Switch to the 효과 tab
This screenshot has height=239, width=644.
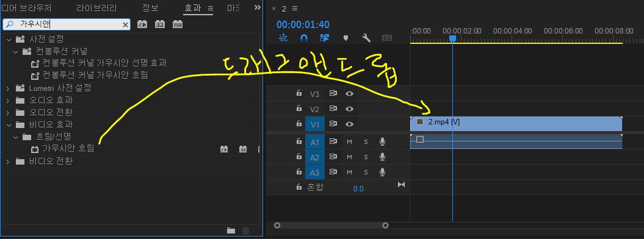point(193,8)
